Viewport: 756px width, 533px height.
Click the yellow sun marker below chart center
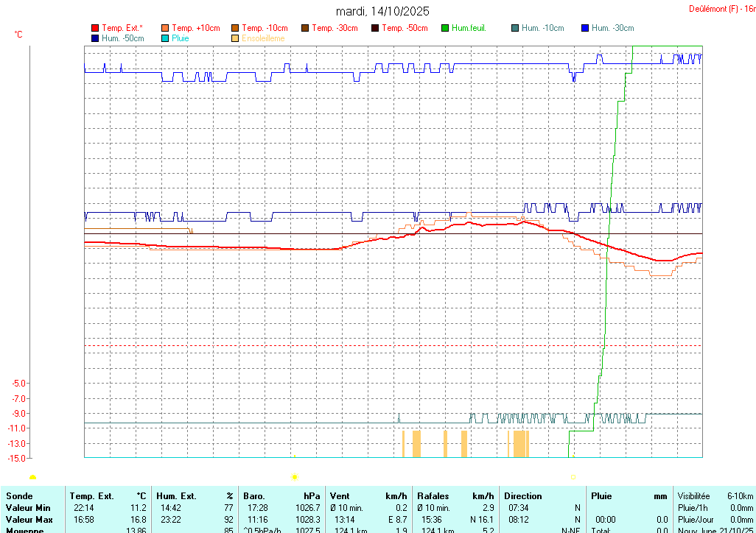tap(295, 477)
